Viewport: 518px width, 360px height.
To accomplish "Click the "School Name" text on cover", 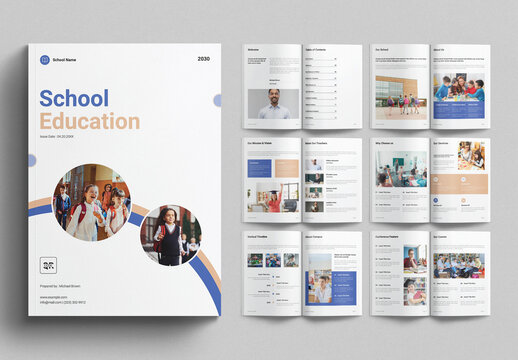I will pyautogui.click(x=64, y=60).
